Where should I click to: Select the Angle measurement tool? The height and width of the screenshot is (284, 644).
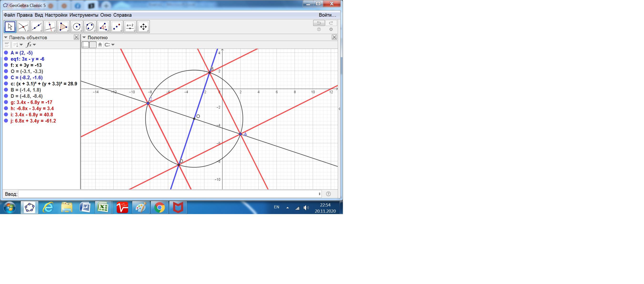(x=103, y=26)
